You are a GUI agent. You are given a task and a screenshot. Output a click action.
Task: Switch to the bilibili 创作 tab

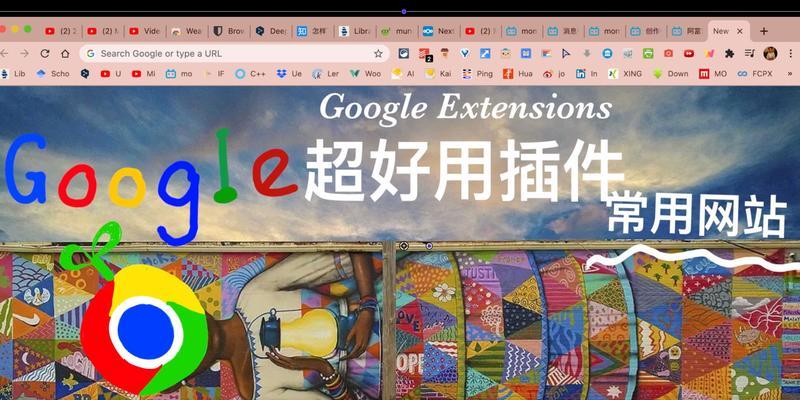(x=646, y=31)
